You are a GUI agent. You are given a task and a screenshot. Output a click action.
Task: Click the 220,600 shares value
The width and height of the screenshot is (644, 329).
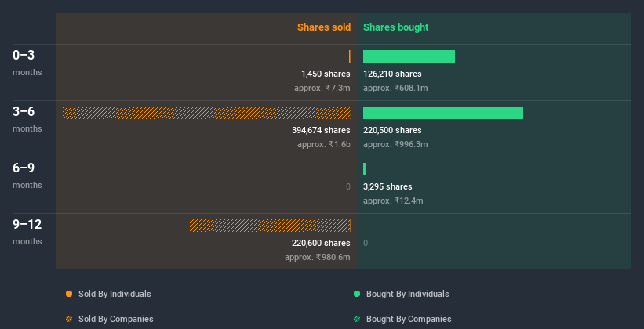(x=321, y=243)
